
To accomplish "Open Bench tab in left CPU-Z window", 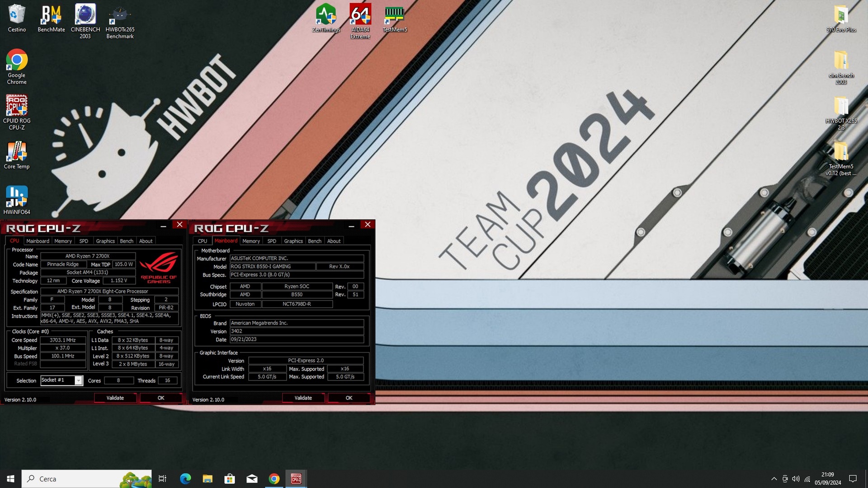I will pyautogui.click(x=127, y=241).
